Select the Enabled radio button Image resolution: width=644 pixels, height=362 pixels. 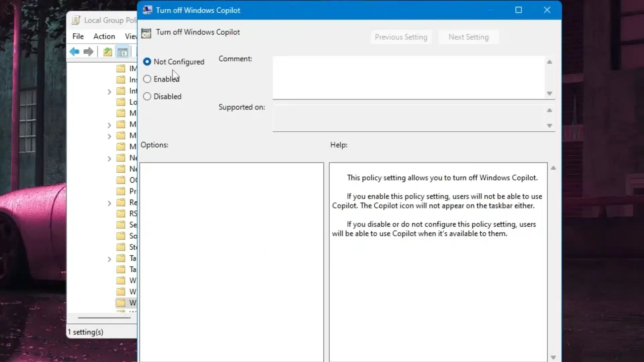pos(147,79)
